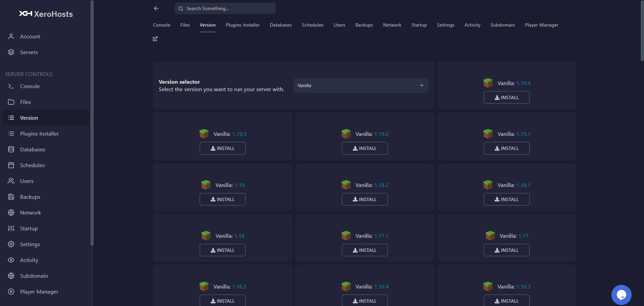
Task: Select the Network globe icon
Action: click(x=11, y=213)
